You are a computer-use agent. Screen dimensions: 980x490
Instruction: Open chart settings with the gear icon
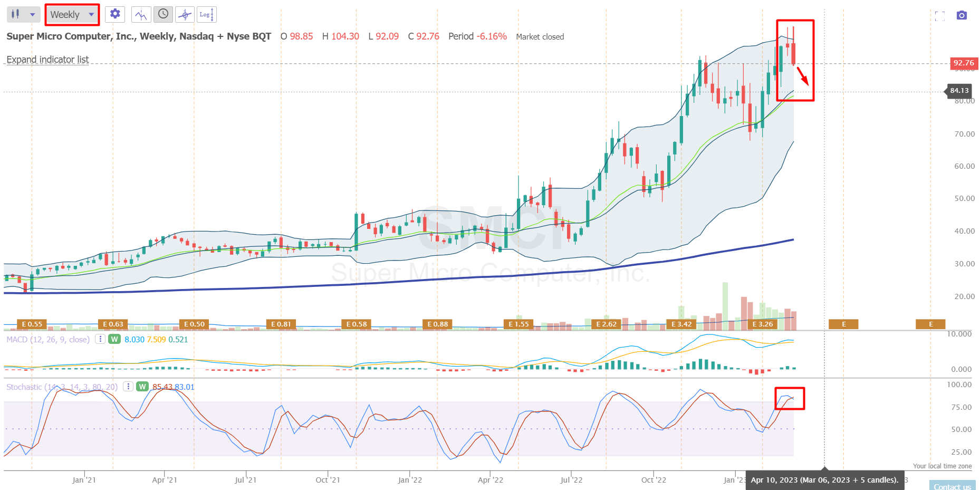click(114, 14)
